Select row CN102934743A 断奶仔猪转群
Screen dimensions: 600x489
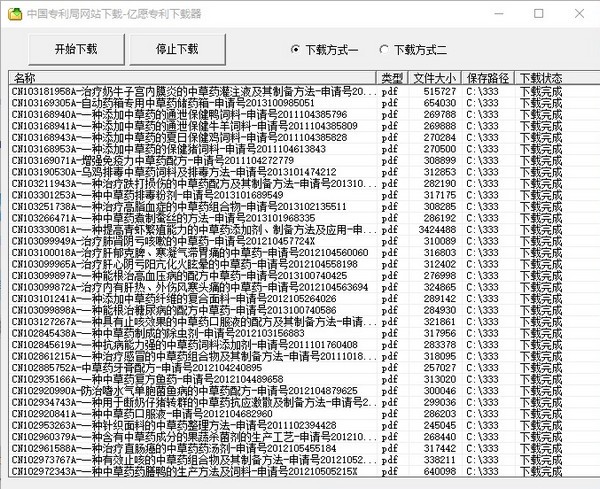point(304,402)
